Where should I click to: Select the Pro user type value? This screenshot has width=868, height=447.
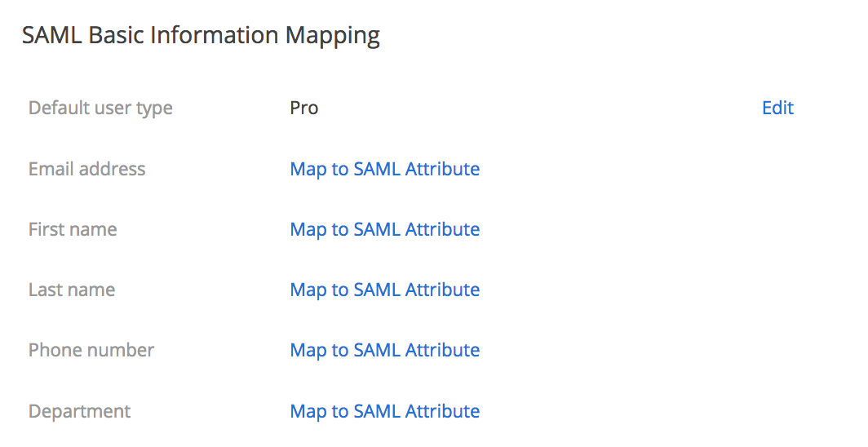(x=303, y=108)
